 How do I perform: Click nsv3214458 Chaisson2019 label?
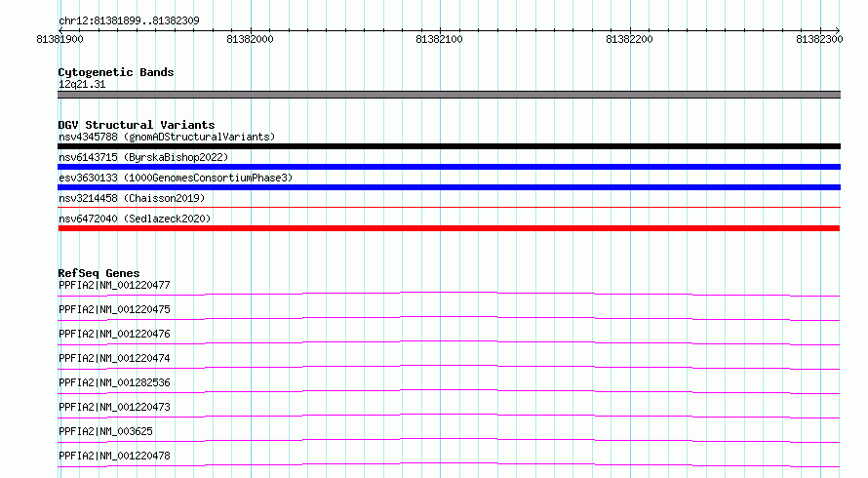pos(132,198)
